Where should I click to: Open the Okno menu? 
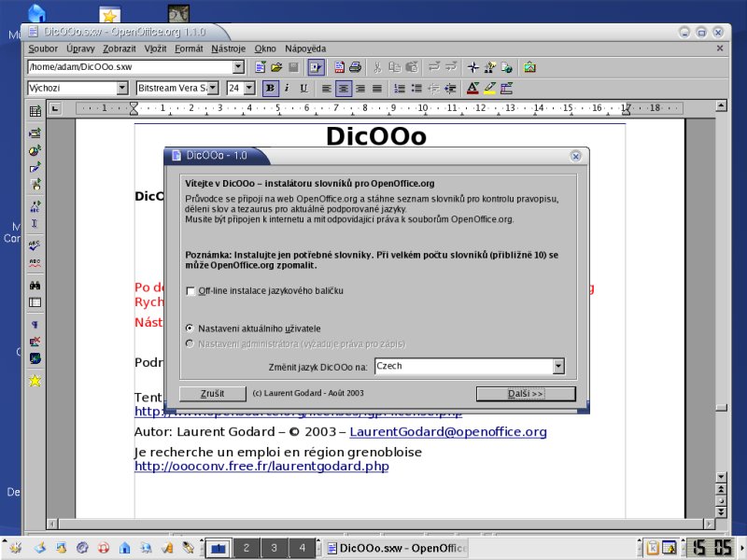(265, 49)
